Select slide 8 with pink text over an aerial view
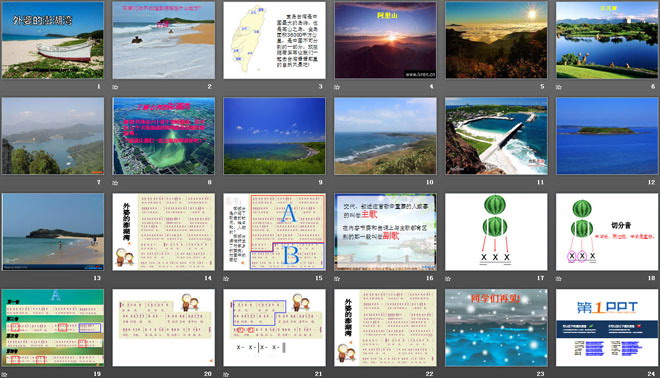Image resolution: width=660 pixels, height=378 pixels. (x=163, y=136)
